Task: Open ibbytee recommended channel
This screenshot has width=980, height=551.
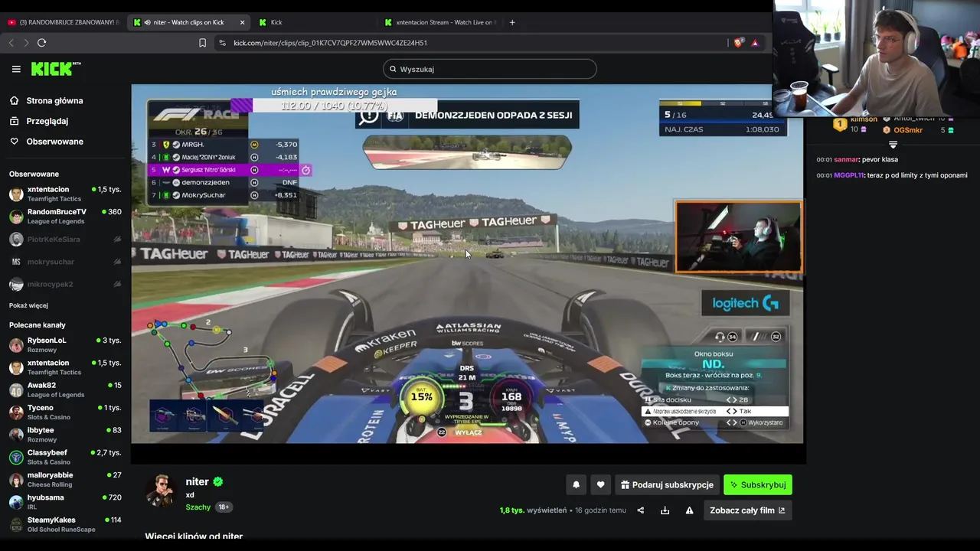Action: [65, 435]
